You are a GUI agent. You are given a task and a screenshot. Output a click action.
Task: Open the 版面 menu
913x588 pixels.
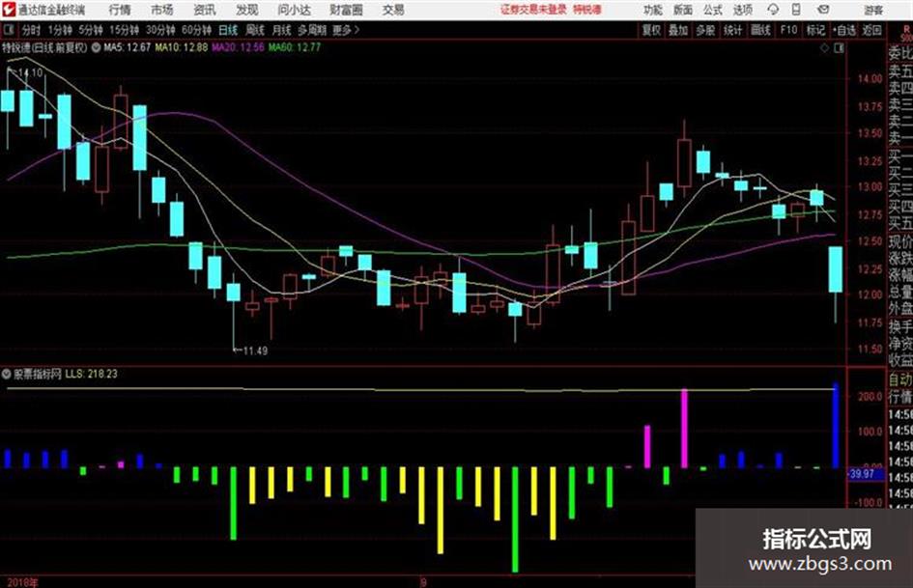point(682,10)
